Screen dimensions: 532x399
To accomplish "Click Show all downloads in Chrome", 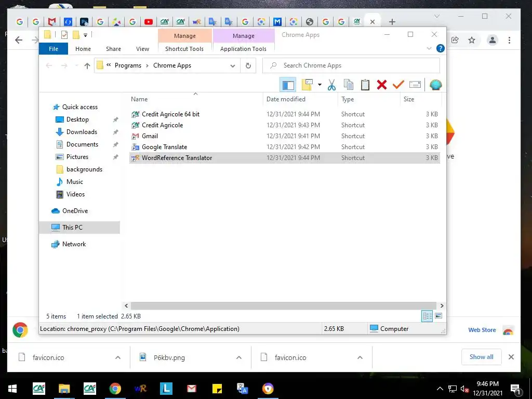I will click(481, 357).
